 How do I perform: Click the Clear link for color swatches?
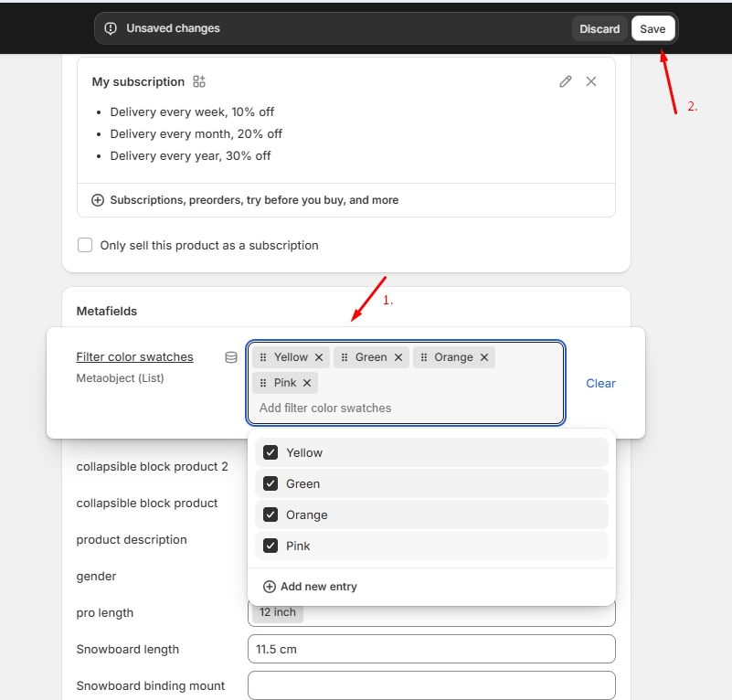pyautogui.click(x=600, y=383)
